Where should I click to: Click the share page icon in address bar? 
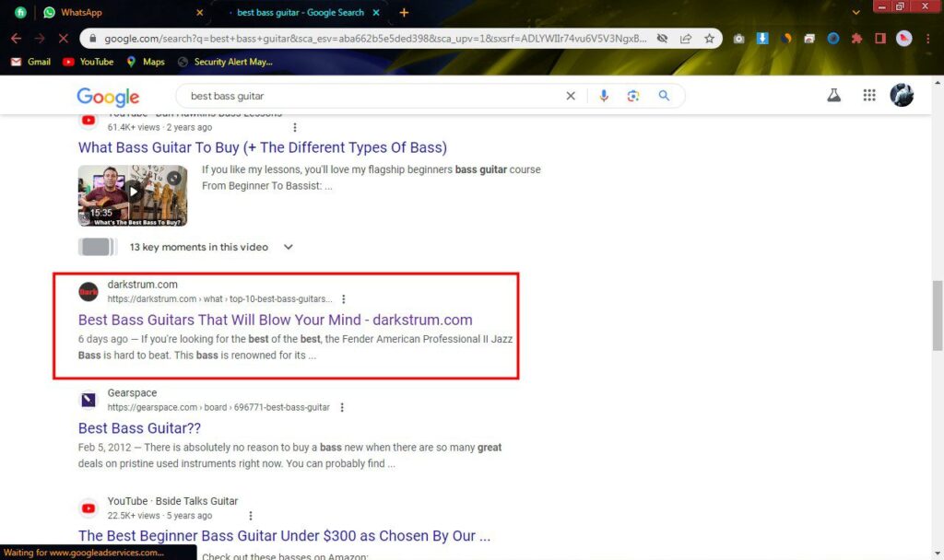click(x=686, y=39)
